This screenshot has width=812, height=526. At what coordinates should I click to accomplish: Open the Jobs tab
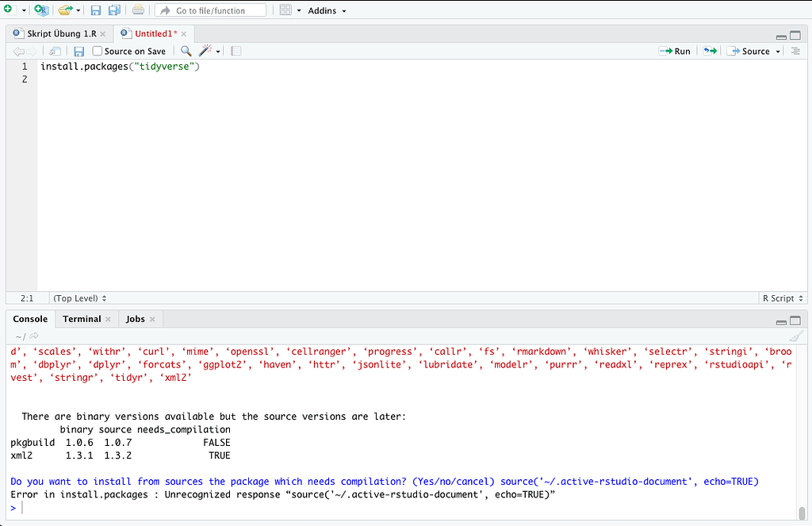pos(135,319)
